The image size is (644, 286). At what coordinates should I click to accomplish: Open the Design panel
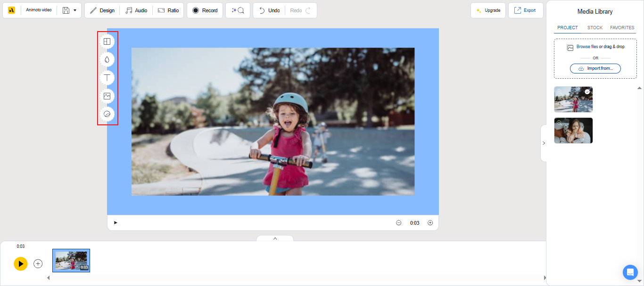tap(102, 10)
